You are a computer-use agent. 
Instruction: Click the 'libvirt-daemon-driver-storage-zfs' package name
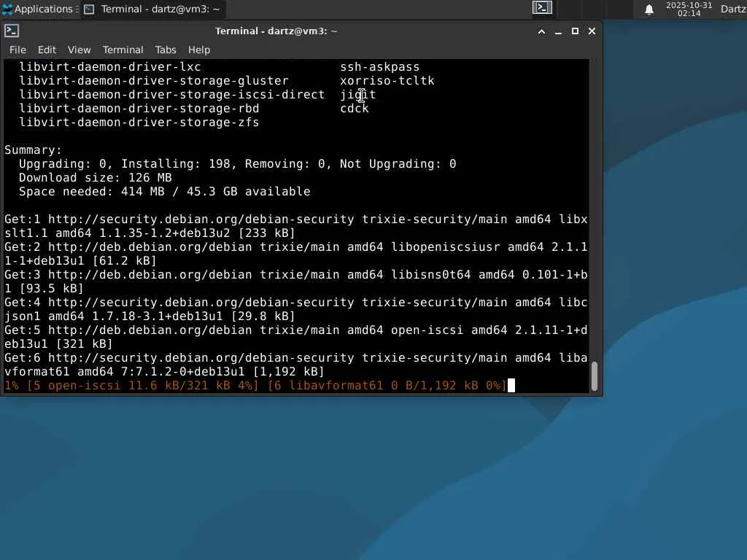coord(139,122)
